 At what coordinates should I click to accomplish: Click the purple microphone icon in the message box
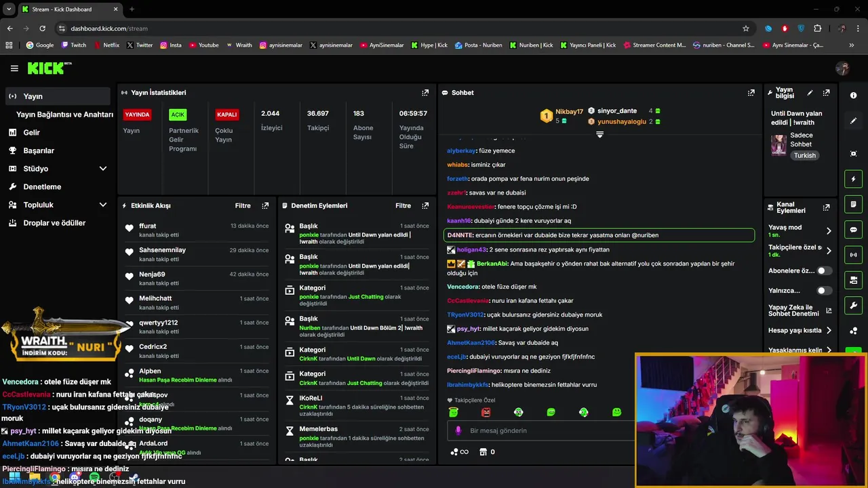pyautogui.click(x=458, y=430)
